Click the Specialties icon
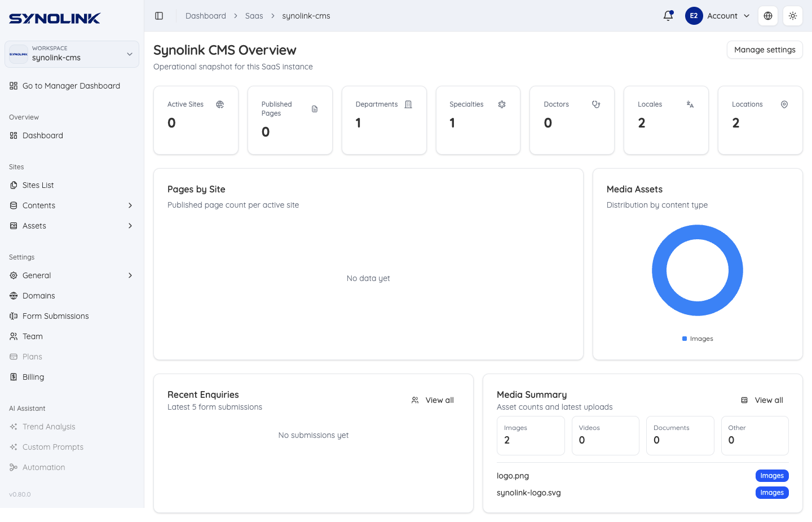This screenshot has width=812, height=522. (502, 104)
